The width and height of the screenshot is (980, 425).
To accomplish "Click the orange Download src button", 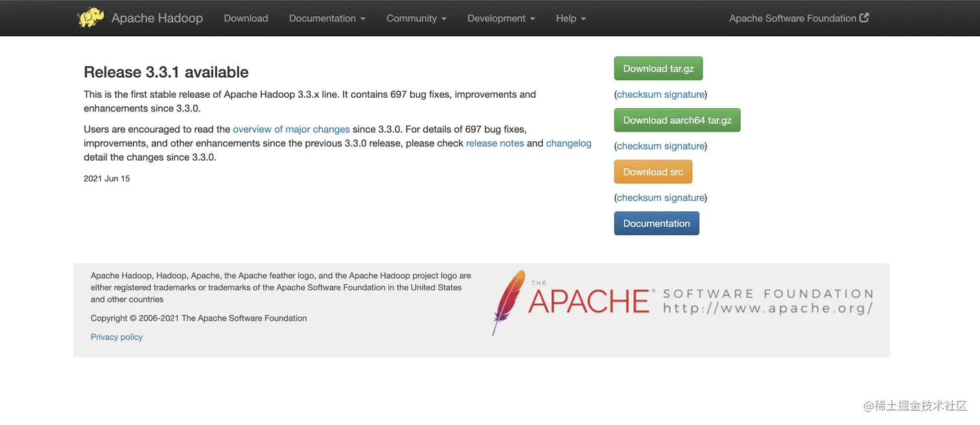I will 653,172.
